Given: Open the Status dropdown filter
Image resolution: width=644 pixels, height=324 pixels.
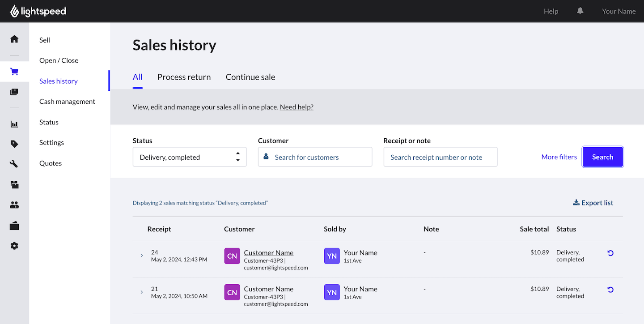Looking at the screenshot, I should pyautogui.click(x=189, y=157).
